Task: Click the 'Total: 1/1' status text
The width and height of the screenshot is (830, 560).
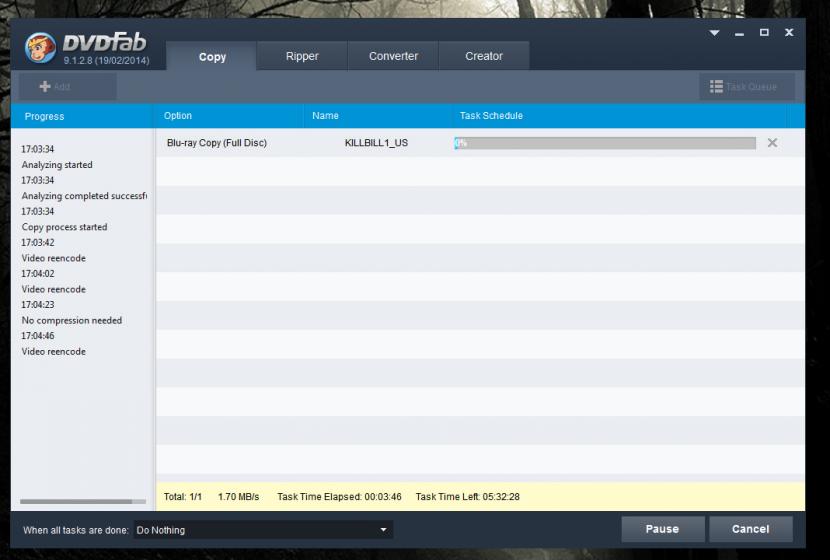Action: coord(183,496)
